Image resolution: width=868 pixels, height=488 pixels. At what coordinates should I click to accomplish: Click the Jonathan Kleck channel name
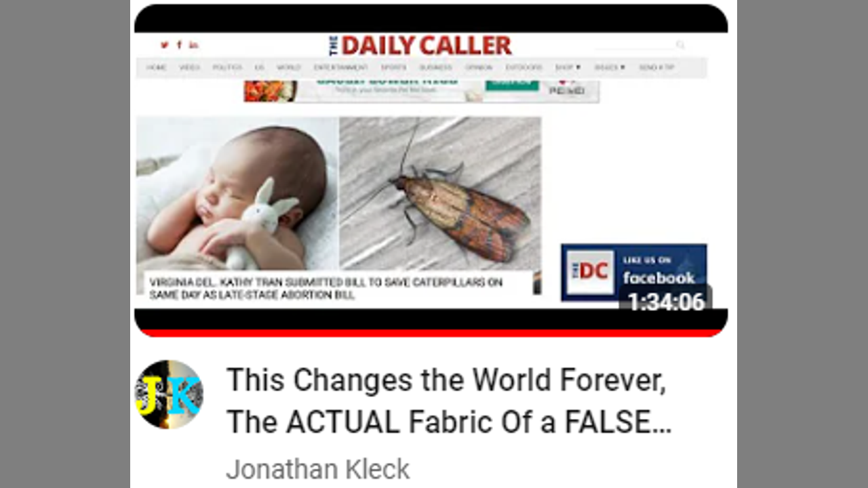tap(318, 469)
